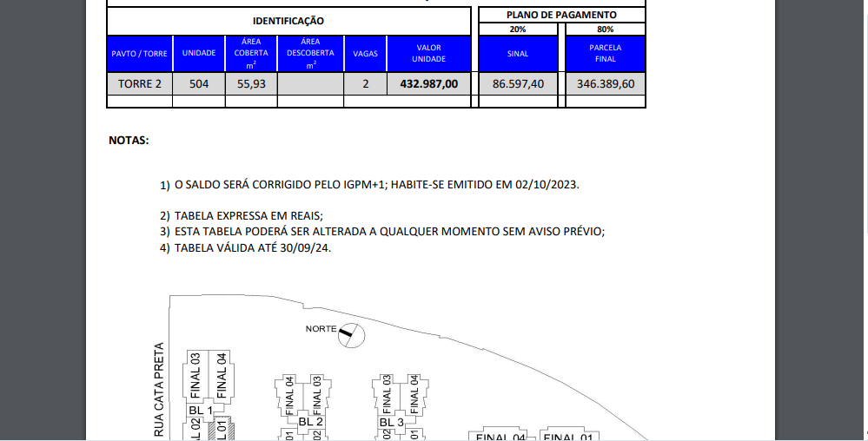
Task: Select the note about alteration SEM AVISO PRÉVIO
Action: pyautogui.click(x=390, y=232)
